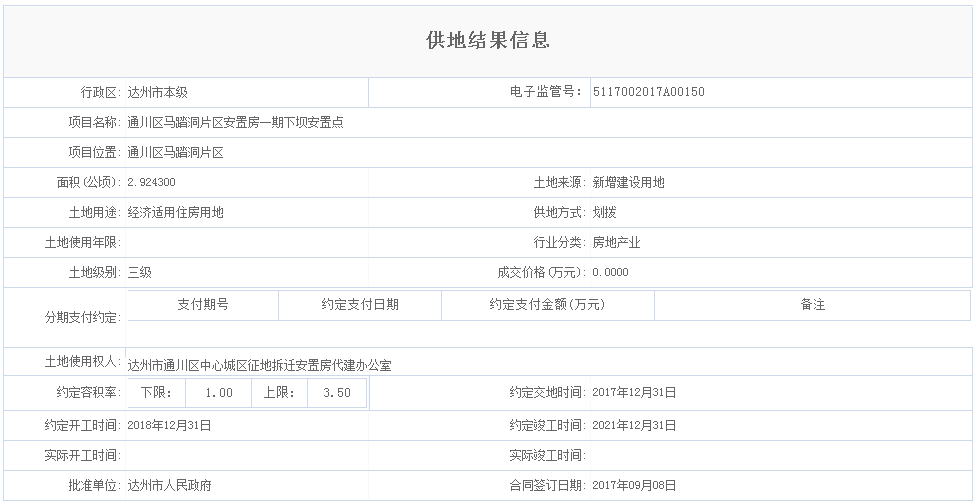The width and height of the screenshot is (975, 503).
Task: Select the value 三级
Action: 139,272
